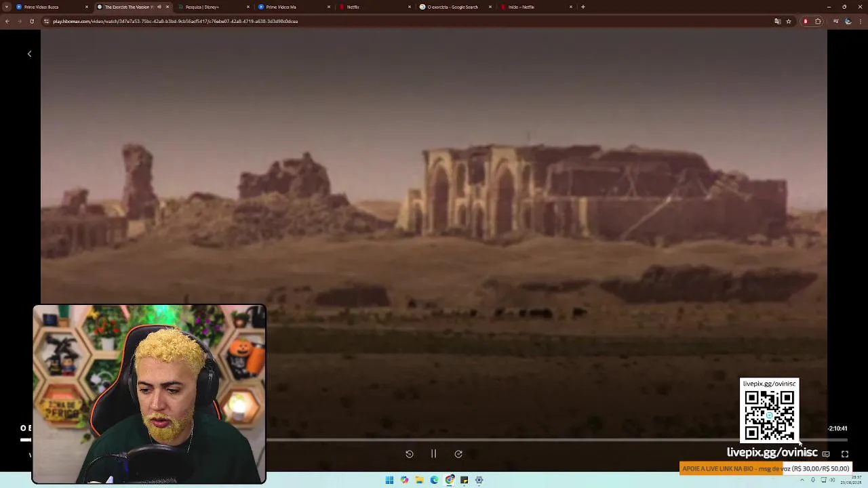Go forward in browser history
Screen dimensions: 868x488
pos(19,21)
